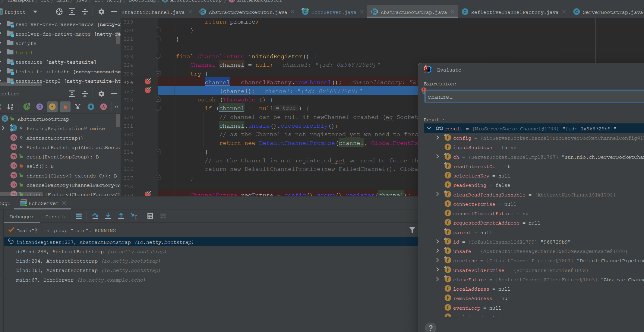Screen dimensions: 644x332
Task: Expand PendingRegistrationPromise in structure tree
Action: pyautogui.click(x=3, y=128)
